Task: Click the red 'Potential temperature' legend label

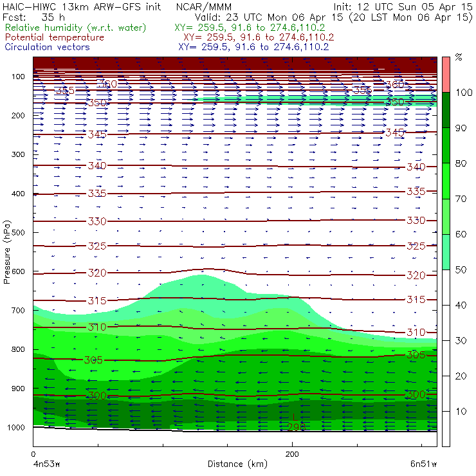Action: [x=54, y=37]
